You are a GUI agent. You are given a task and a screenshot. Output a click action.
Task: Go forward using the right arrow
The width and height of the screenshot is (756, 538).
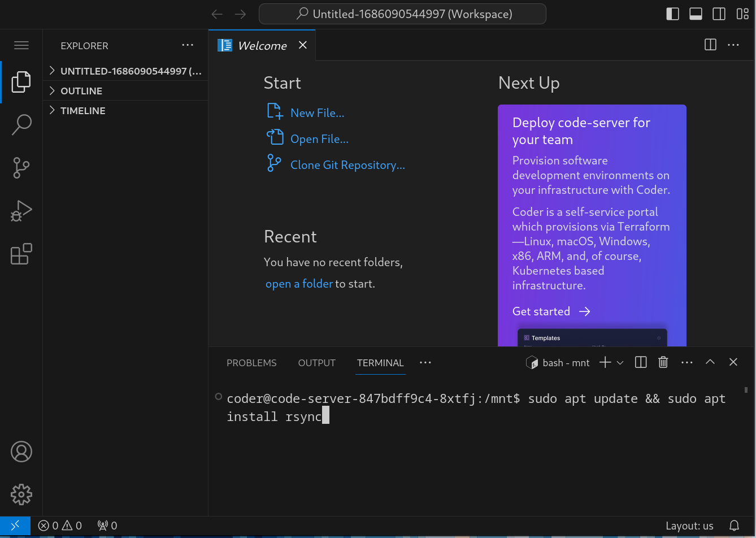241,14
